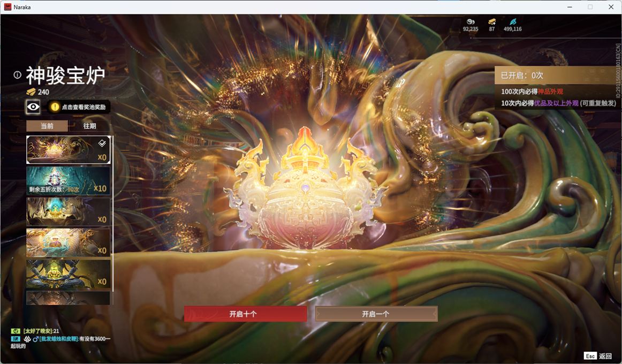This screenshot has height=364, width=622.
Task: Toggle the eye preview icon
Action: tap(33, 107)
